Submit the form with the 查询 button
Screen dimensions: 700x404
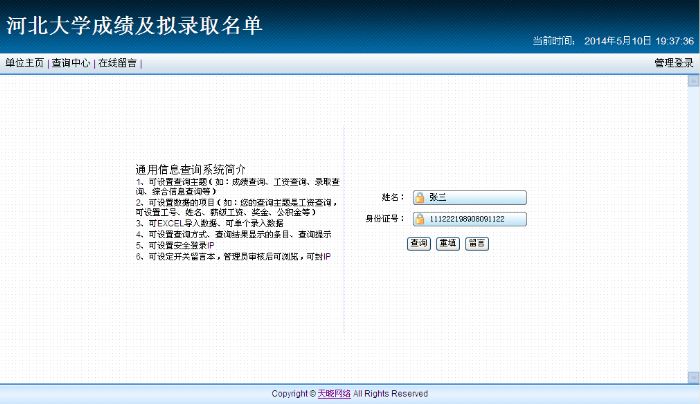click(418, 243)
